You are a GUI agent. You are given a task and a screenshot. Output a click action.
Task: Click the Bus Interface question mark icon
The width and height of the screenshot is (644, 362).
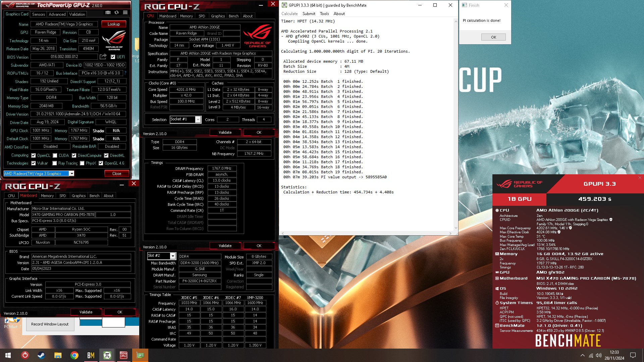[x=125, y=73]
